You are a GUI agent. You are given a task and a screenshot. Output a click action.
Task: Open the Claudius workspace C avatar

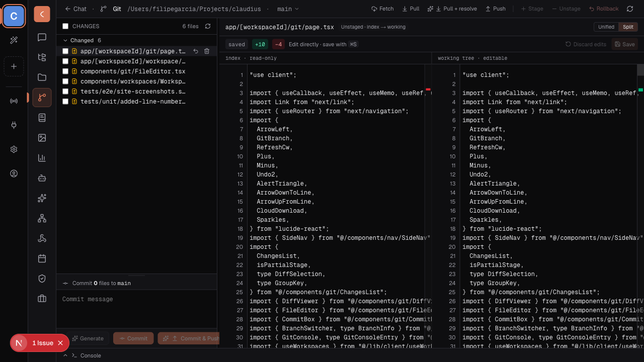(14, 16)
